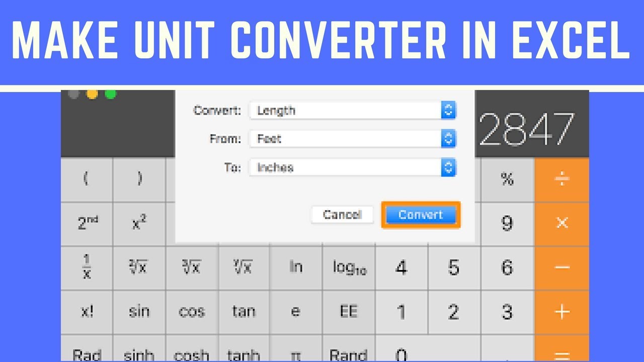The height and width of the screenshot is (362, 644).
Task: Click the number 0 key
Action: point(428,348)
